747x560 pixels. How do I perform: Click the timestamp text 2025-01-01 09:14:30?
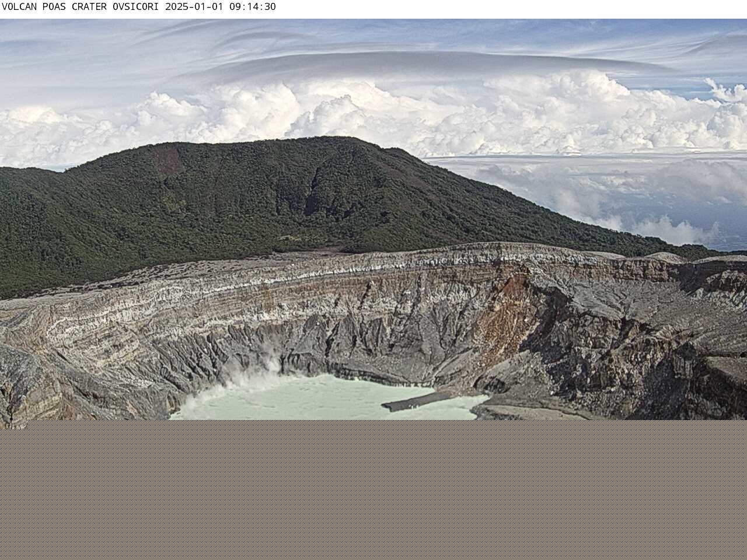[221, 7]
